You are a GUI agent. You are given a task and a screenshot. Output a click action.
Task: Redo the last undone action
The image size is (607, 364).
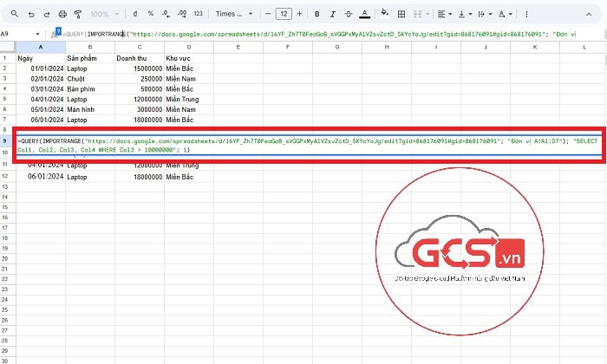coord(44,14)
